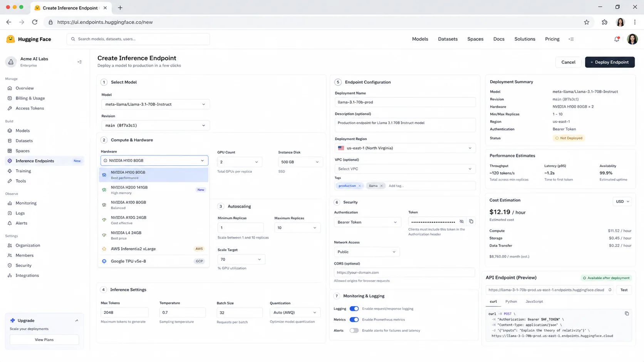Remove the production tag
644x362 pixels.
360,186
